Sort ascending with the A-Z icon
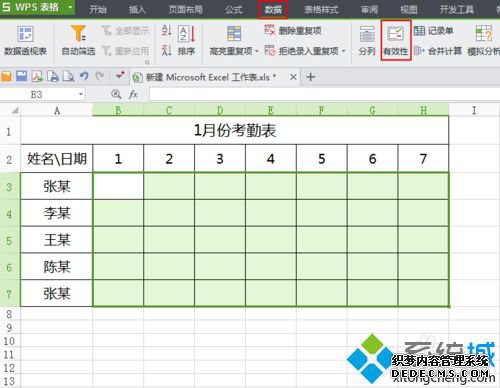 (166, 30)
